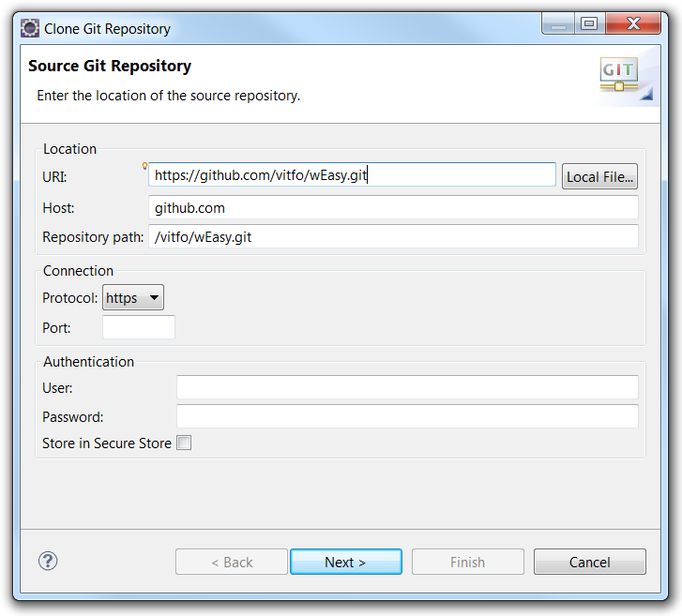
Task: Click the User input field
Action: (x=407, y=387)
